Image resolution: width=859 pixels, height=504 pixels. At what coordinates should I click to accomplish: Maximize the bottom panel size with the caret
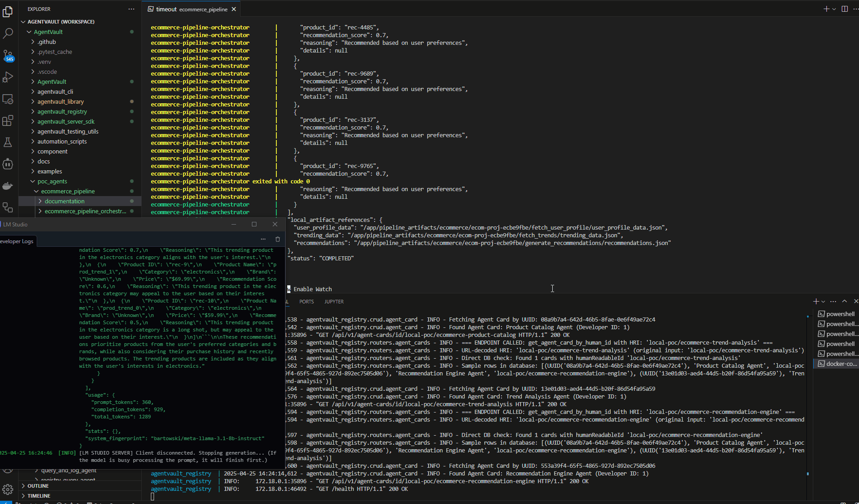pyautogui.click(x=845, y=301)
